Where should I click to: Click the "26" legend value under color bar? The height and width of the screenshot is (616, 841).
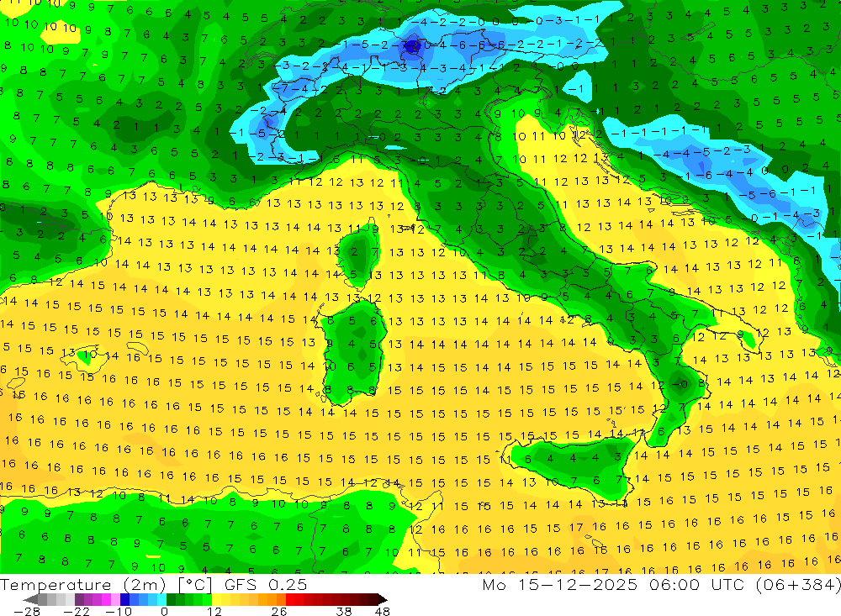[x=279, y=612]
